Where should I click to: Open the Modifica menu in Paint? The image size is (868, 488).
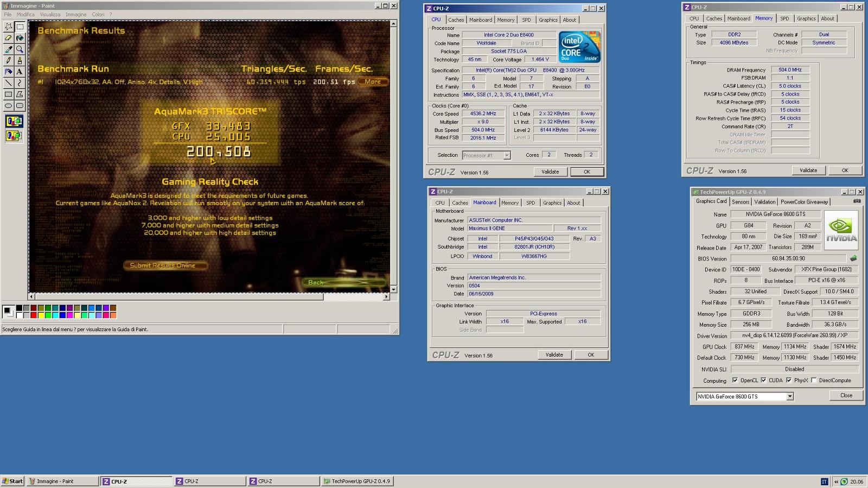(25, 15)
